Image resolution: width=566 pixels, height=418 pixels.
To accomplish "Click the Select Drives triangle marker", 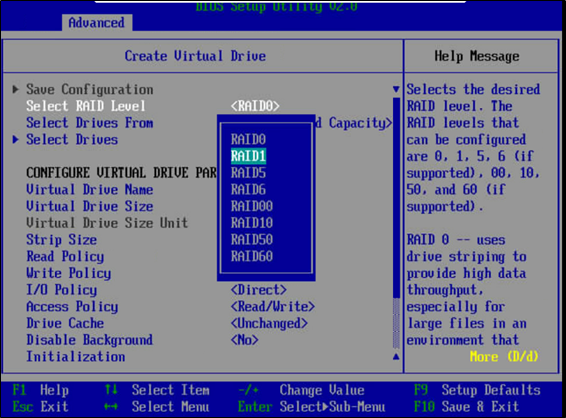I will [x=16, y=139].
